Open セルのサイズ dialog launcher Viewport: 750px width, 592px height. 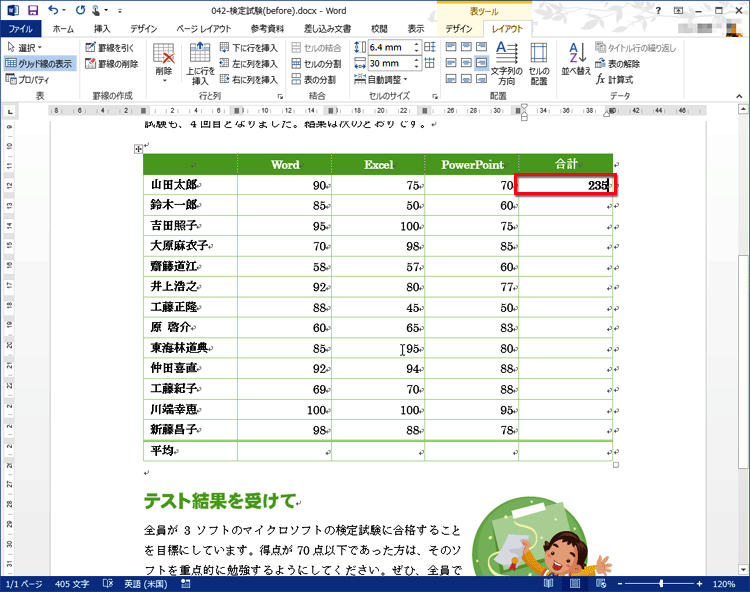[x=435, y=96]
